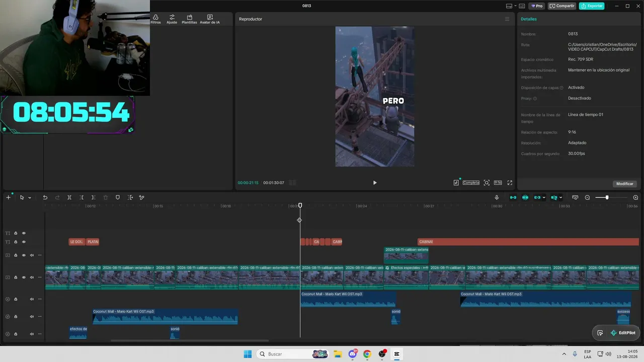Hide the main video track
The width and height of the screenshot is (644, 362).
click(24, 278)
